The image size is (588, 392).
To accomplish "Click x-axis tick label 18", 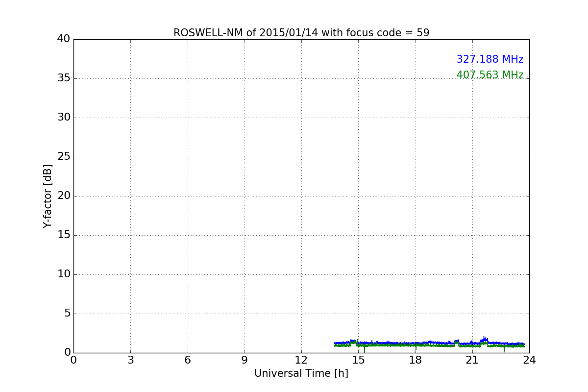I will (416, 360).
